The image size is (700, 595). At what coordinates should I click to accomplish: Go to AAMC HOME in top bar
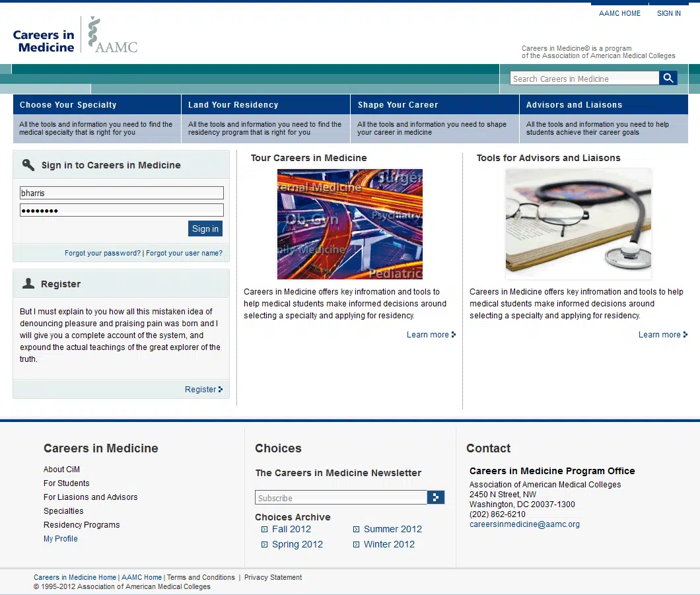(619, 13)
